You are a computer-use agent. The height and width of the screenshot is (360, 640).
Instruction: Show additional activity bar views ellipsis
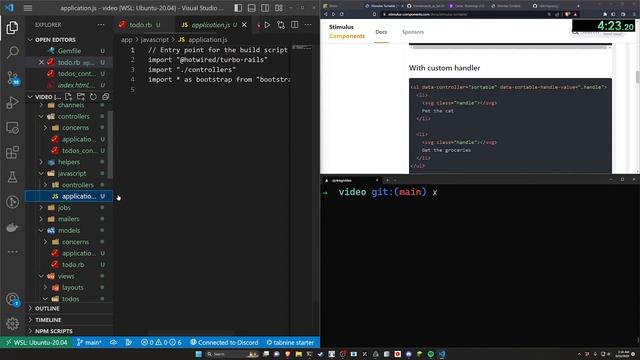12,252
